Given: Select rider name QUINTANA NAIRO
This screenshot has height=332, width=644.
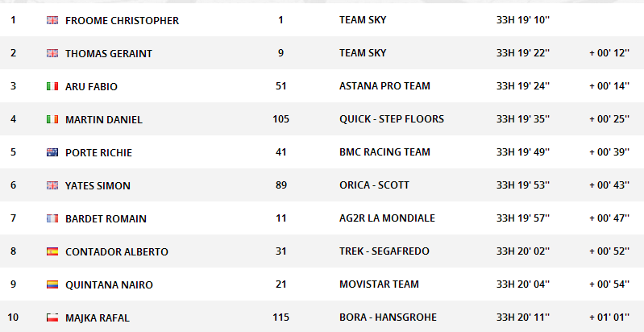Looking at the screenshot, I should coord(109,284).
